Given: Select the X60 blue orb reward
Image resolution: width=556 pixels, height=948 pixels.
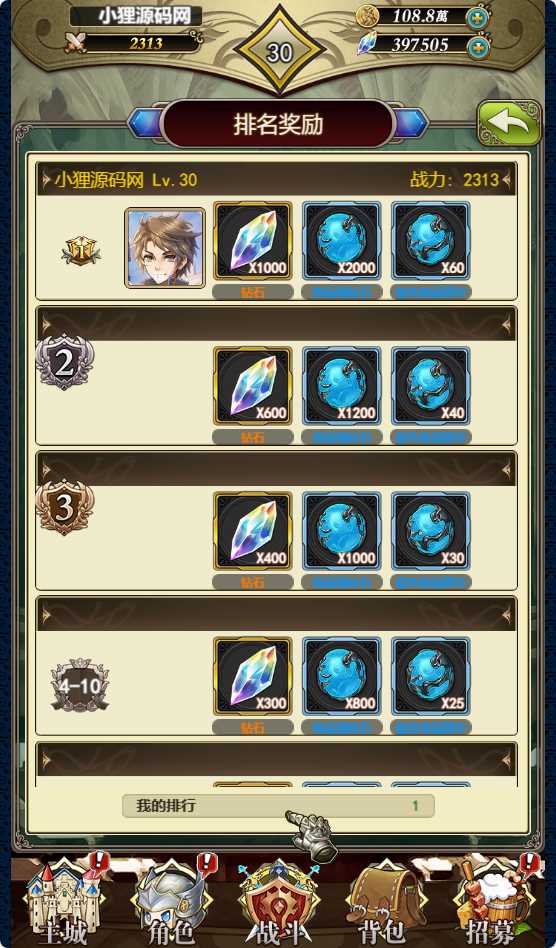Looking at the screenshot, I should [x=430, y=241].
